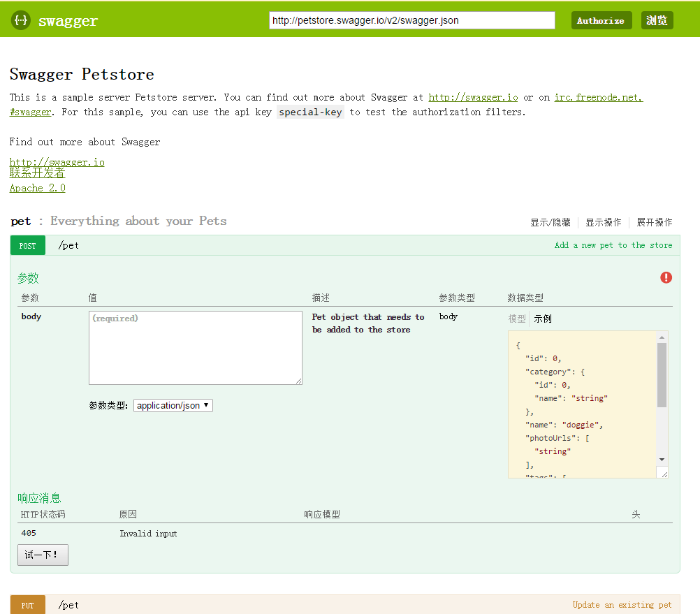Click the Authorize button
This screenshot has width=700, height=614.
601,20
